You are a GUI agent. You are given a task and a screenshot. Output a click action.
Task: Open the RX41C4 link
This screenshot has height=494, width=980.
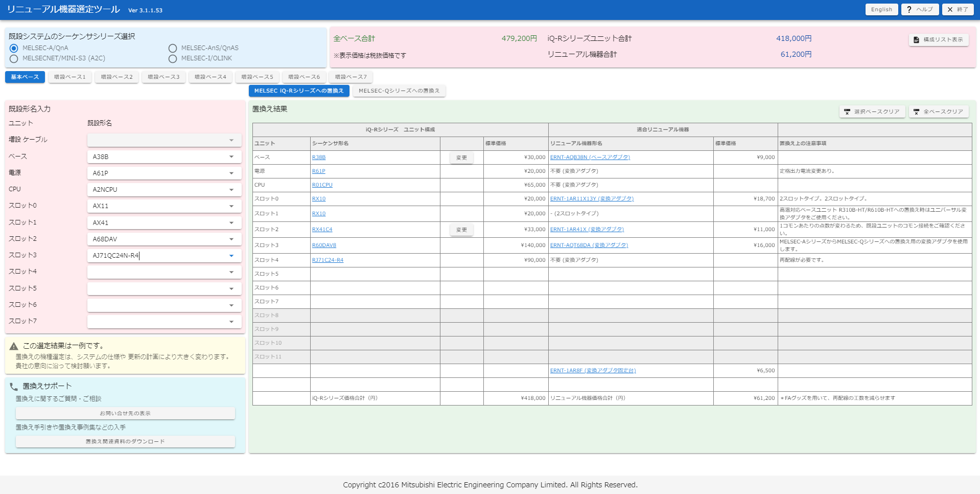(322, 230)
